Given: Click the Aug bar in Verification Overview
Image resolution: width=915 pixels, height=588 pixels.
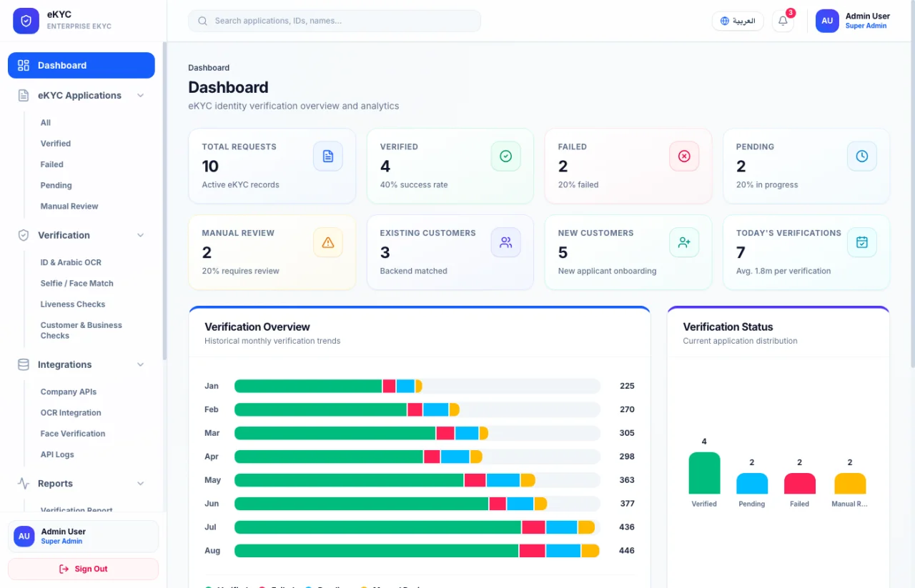Looking at the screenshot, I should (417, 551).
